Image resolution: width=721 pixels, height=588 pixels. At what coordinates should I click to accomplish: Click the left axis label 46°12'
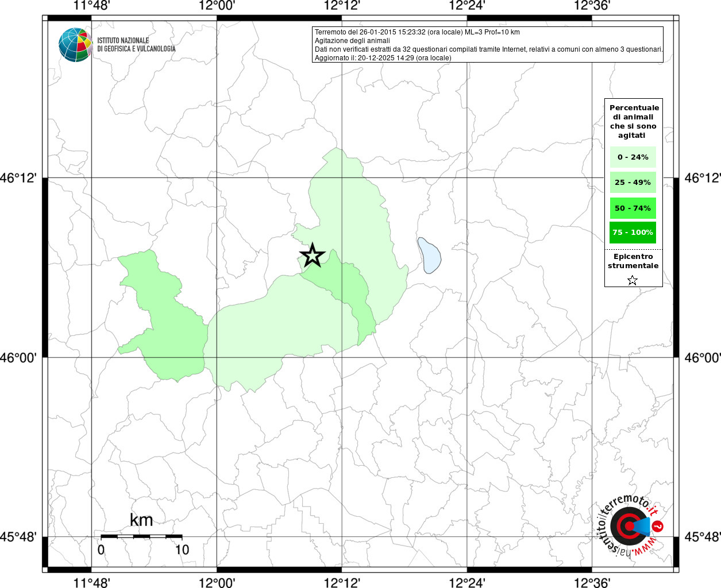tap(18, 178)
